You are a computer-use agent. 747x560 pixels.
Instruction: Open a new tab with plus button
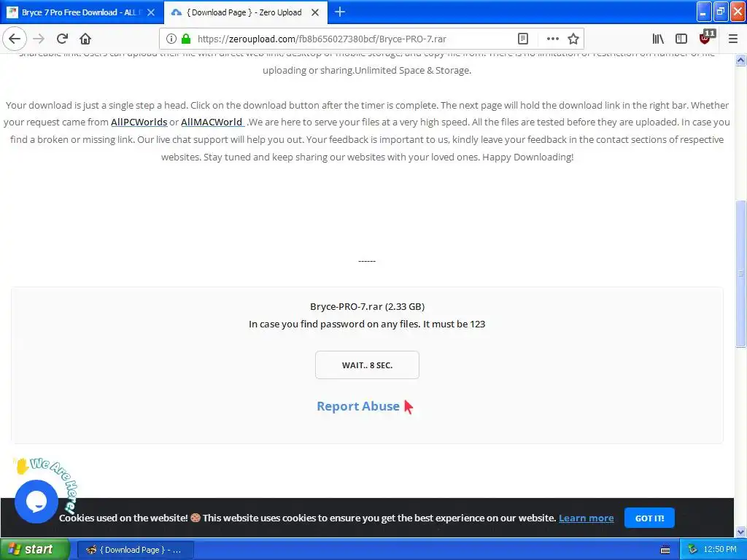(340, 12)
